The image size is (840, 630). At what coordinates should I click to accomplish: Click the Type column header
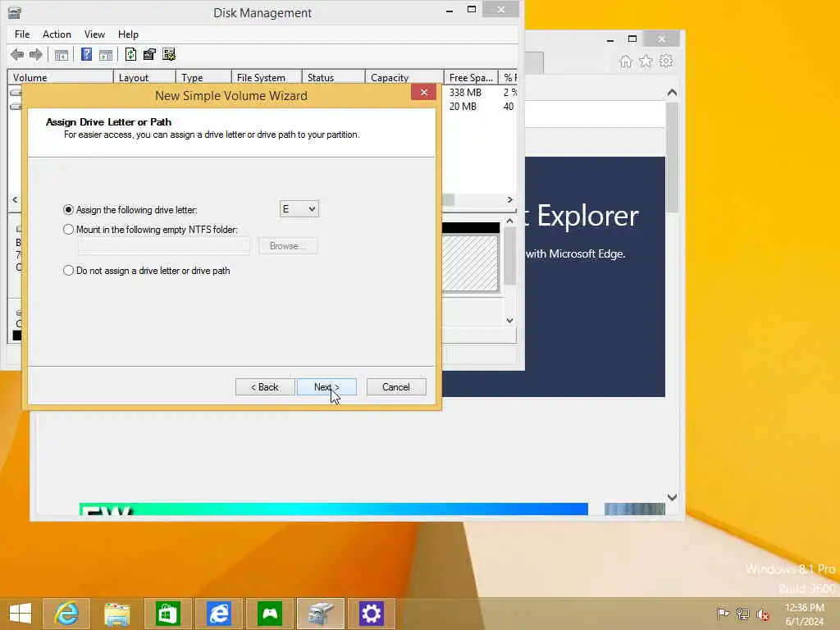pos(203,77)
